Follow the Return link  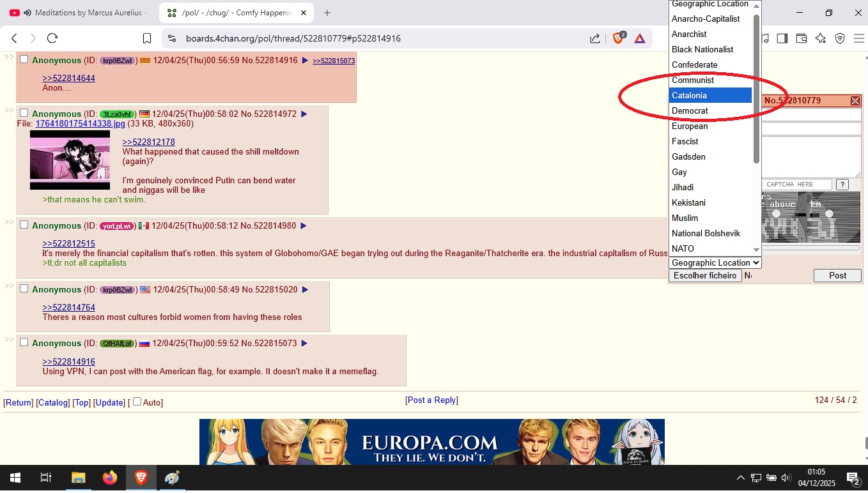[19, 402]
